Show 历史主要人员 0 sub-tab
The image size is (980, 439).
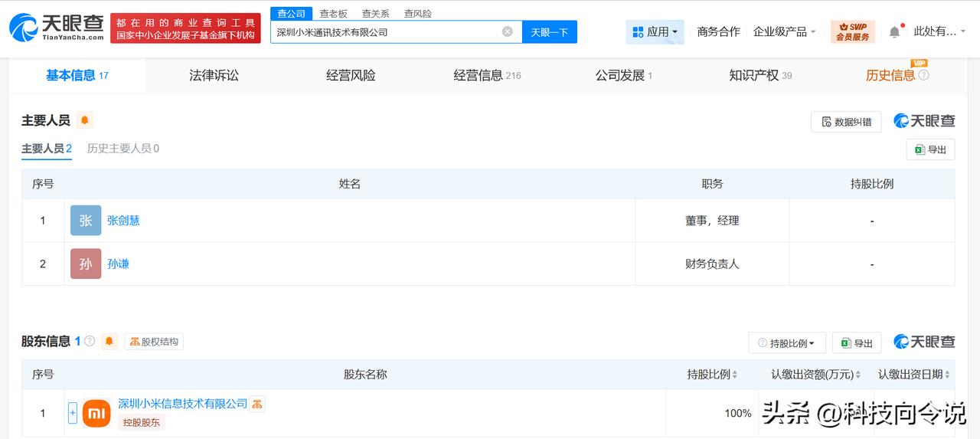123,149
